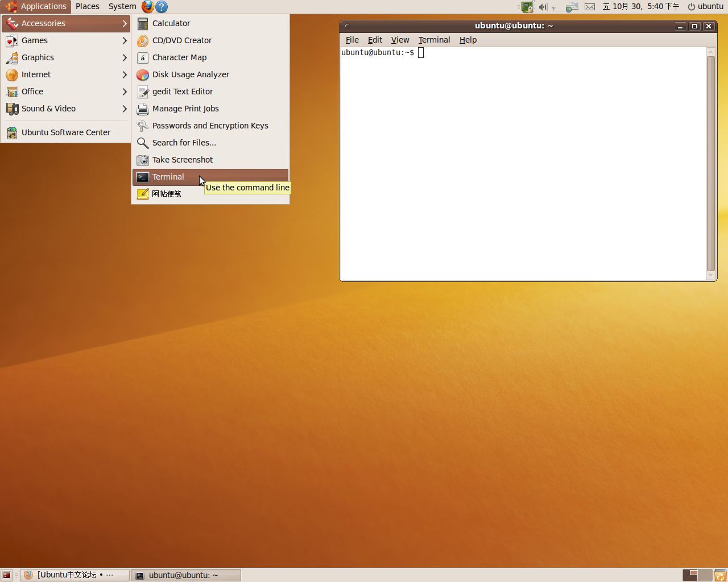Select ubuntu@ubuntu terminal taskbar button
The height and width of the screenshot is (582, 728).
coord(186,575)
